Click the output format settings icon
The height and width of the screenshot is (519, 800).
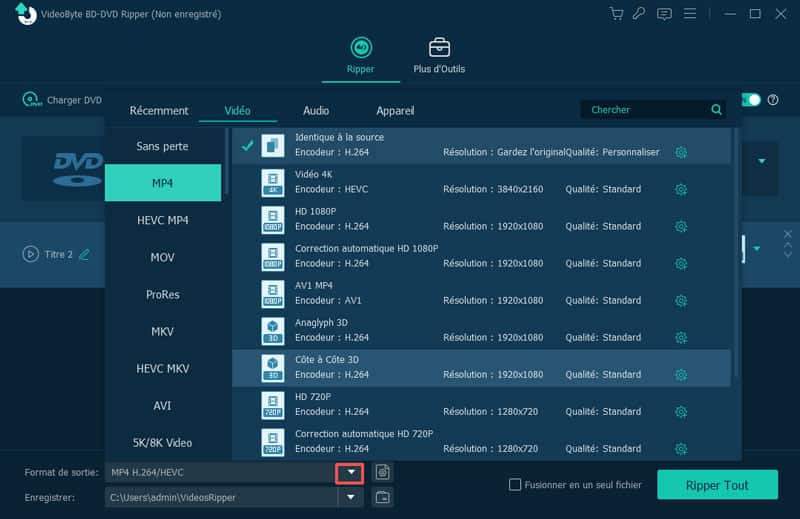coord(381,472)
